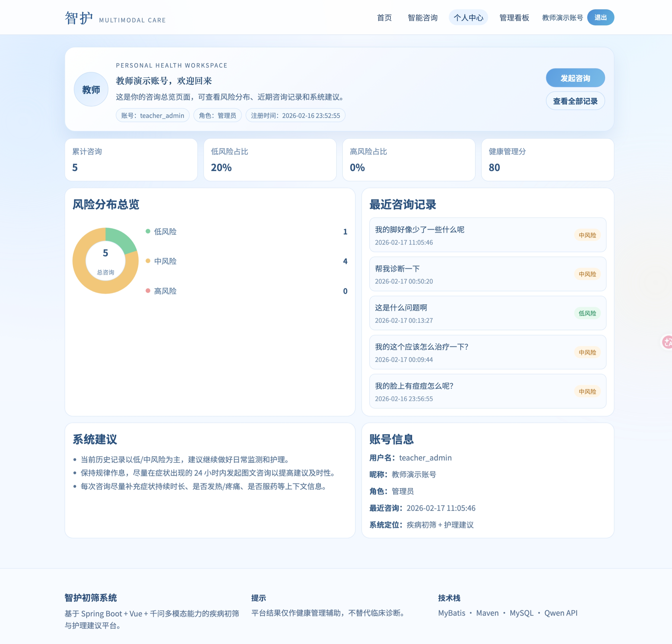This screenshot has width=672, height=644.
Task: Click the 中风险 badge on 我的脚好像少了一些什么呢
Action: coord(587,235)
